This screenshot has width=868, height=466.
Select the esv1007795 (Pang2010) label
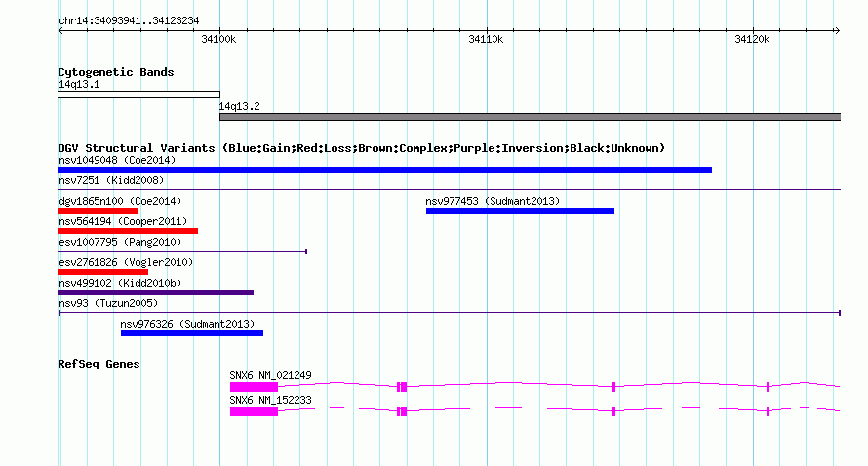[x=120, y=242]
